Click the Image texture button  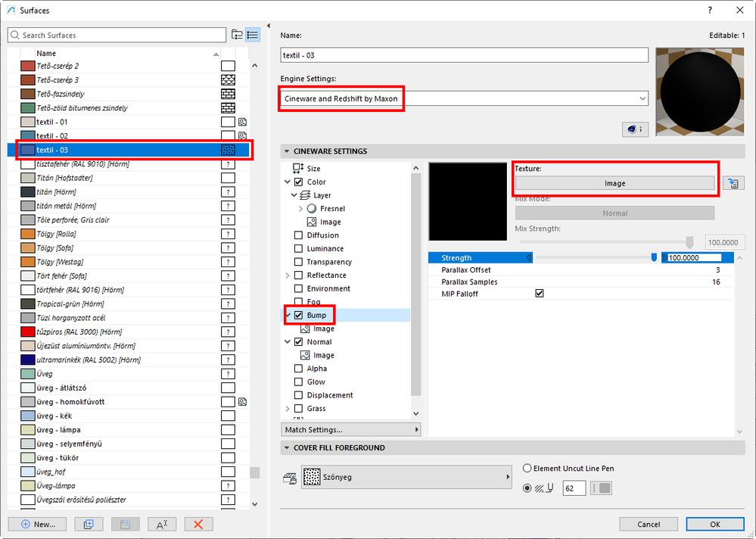(x=614, y=183)
